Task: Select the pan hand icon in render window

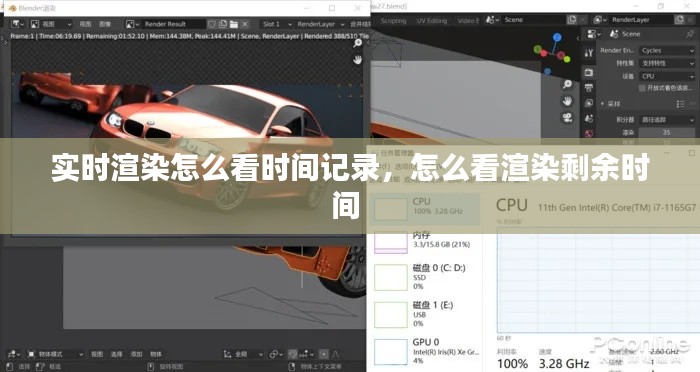Action: (x=358, y=59)
